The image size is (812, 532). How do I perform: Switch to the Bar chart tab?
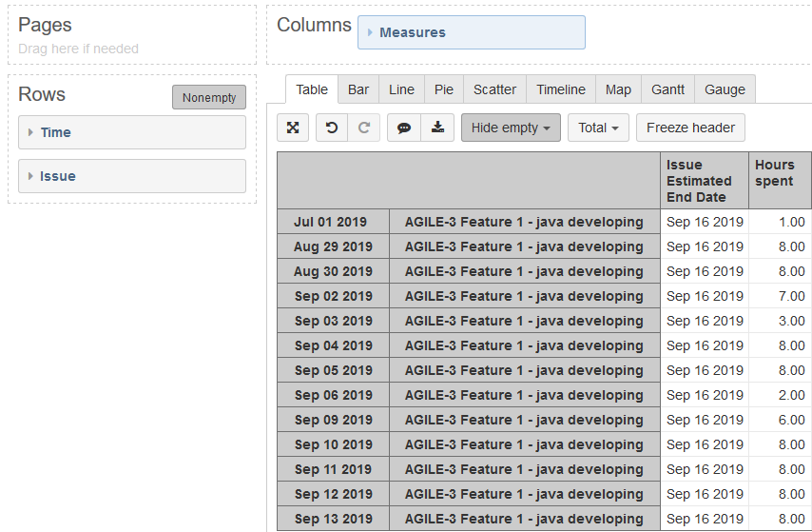(358, 89)
